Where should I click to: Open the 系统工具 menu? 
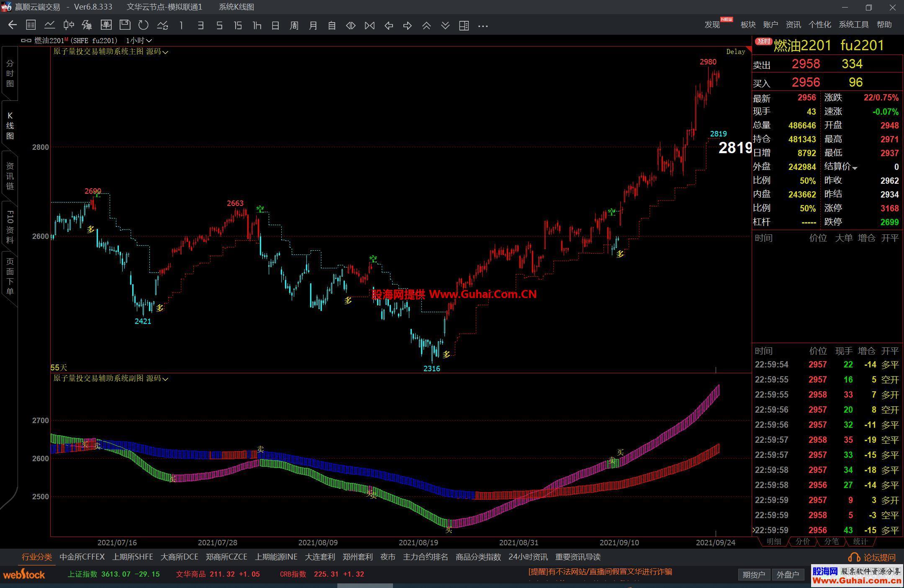click(x=853, y=25)
